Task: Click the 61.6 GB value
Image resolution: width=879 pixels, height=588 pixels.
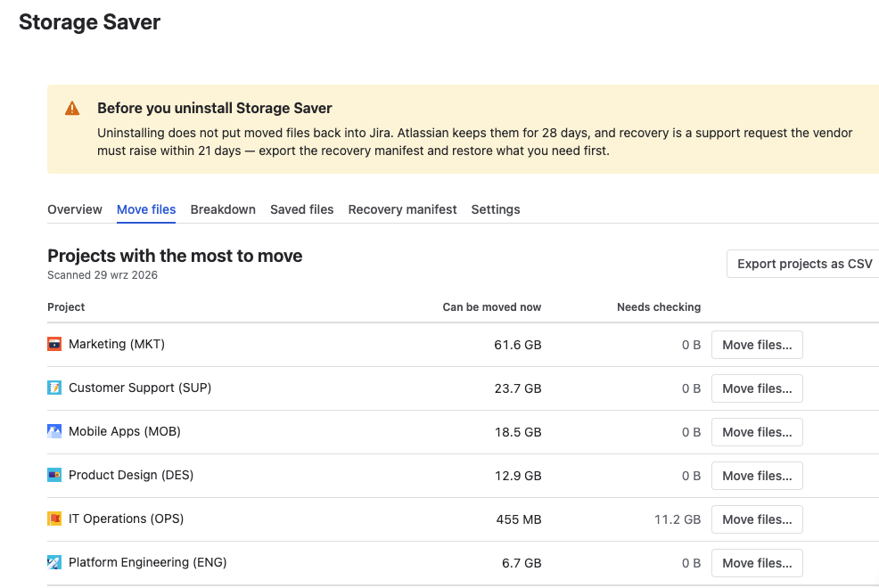Action: (x=517, y=345)
